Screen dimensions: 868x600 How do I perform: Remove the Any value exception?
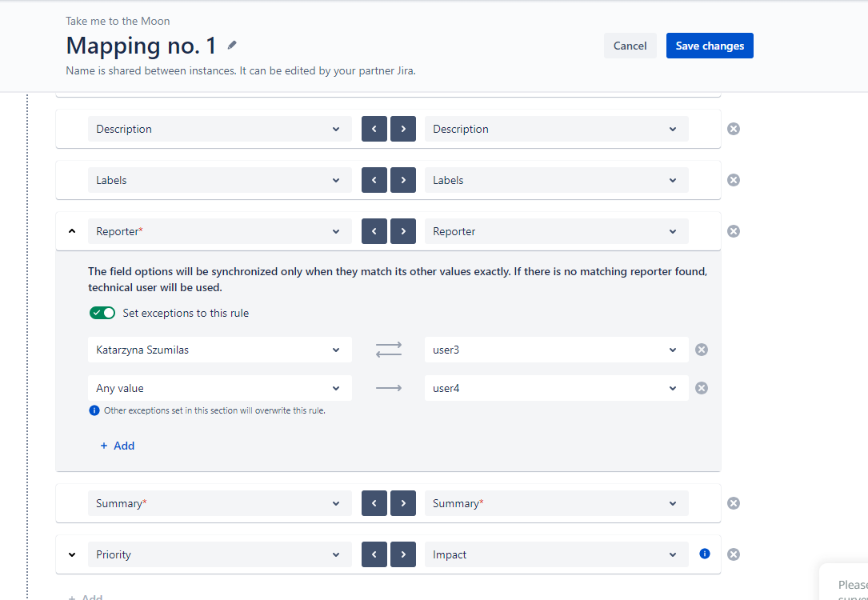702,388
